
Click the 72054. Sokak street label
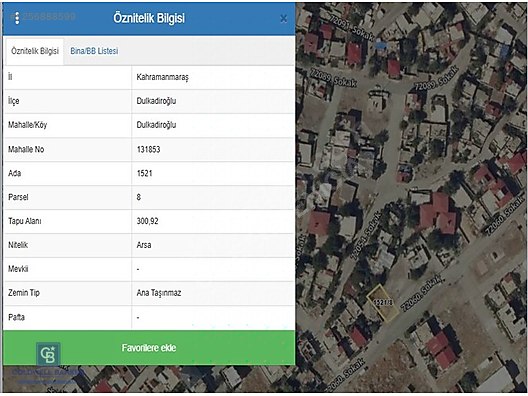[366, 235]
